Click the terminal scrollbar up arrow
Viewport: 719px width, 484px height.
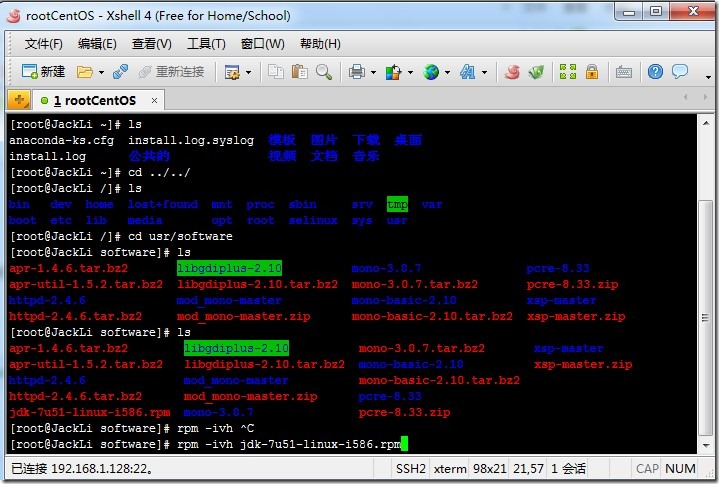(706, 122)
